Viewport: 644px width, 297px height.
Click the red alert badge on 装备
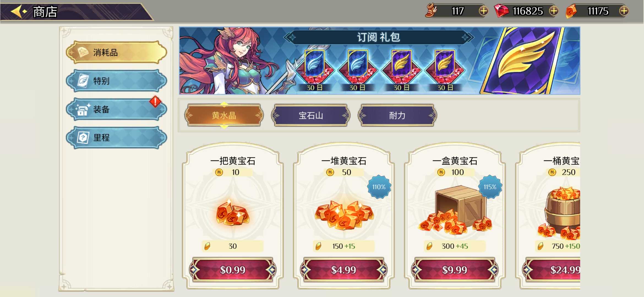point(155,101)
